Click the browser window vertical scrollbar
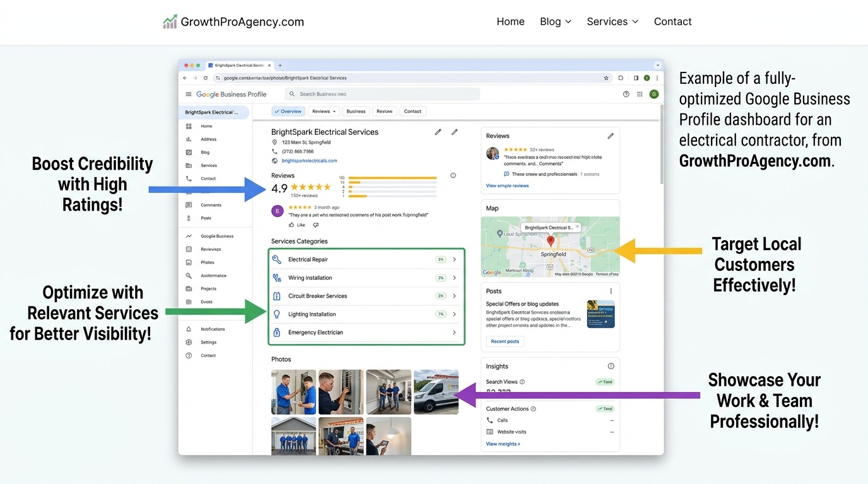868x484 pixels. (x=661, y=145)
